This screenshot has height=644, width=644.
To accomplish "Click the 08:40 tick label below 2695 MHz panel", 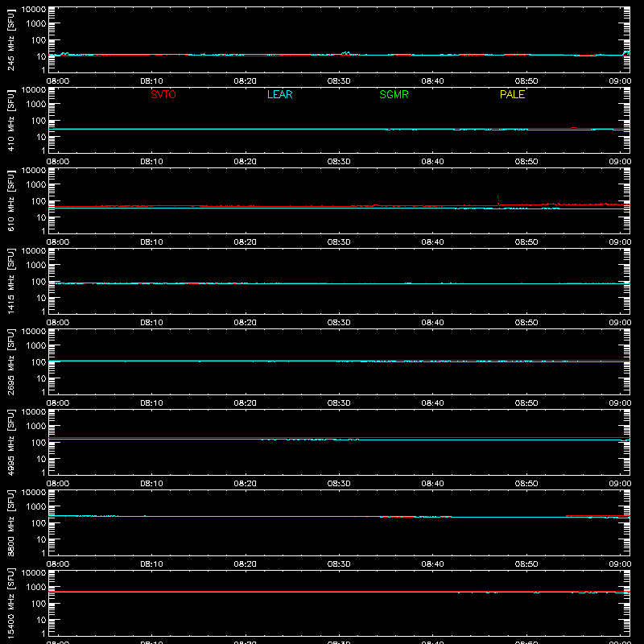I will (x=432, y=403).
